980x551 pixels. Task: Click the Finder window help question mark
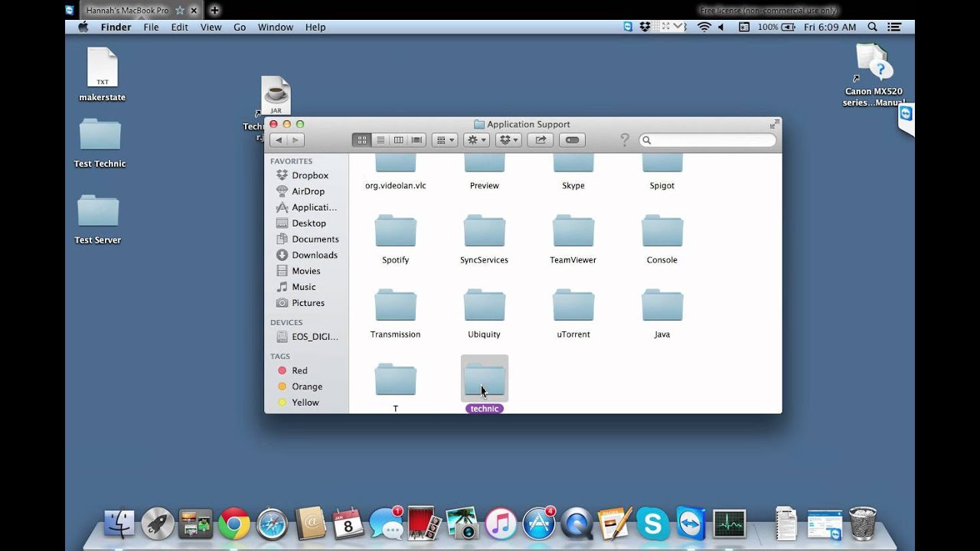pos(625,140)
